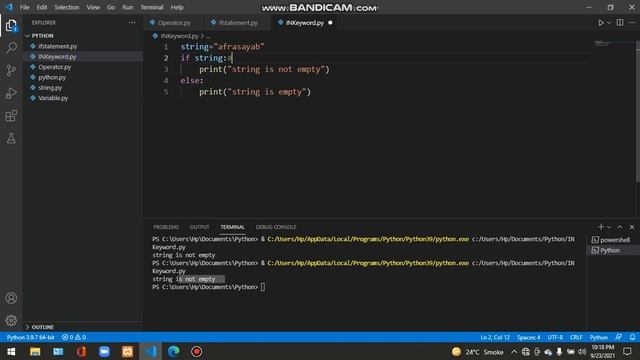This screenshot has width=640, height=360.
Task: Close the terminal panel
Action: pos(632,227)
